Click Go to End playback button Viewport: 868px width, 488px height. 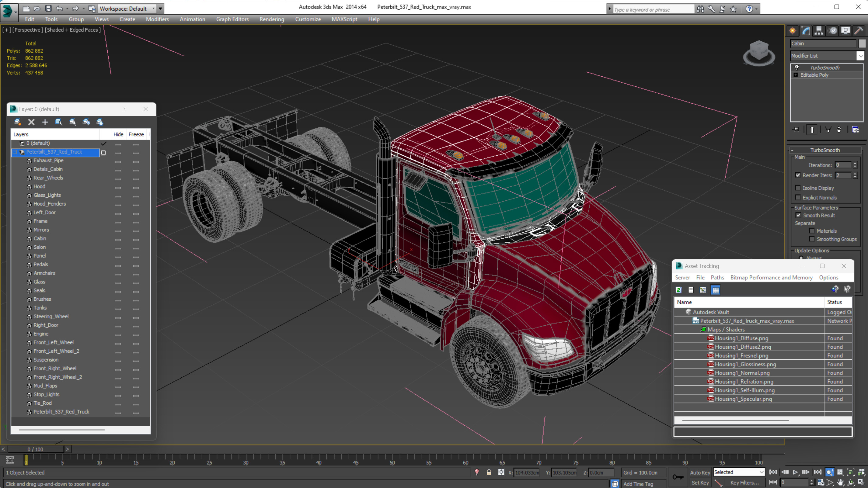click(x=817, y=472)
